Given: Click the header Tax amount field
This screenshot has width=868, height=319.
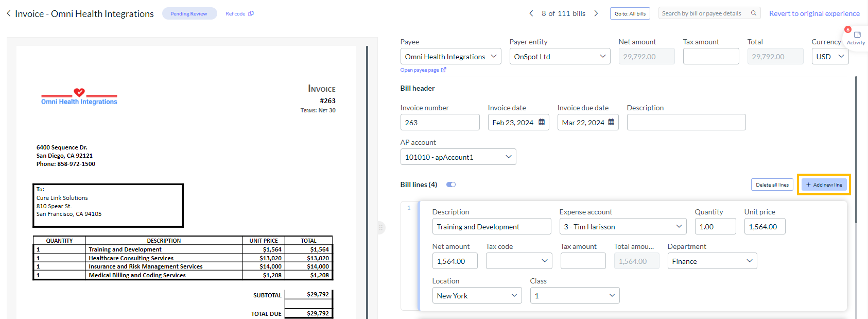Looking at the screenshot, I should coord(711,56).
